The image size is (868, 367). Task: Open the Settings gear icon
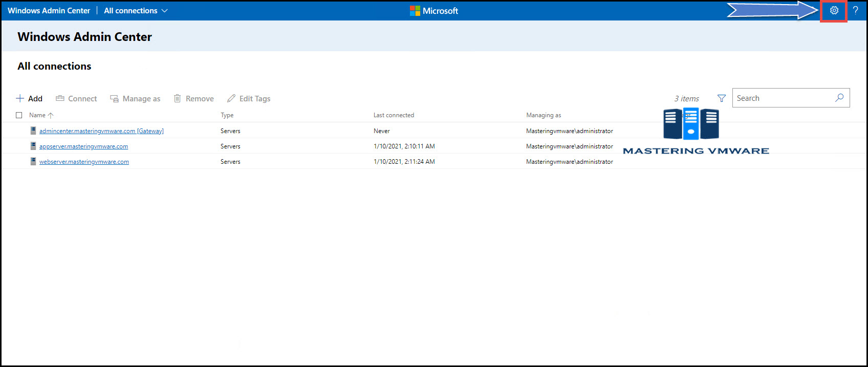click(834, 10)
